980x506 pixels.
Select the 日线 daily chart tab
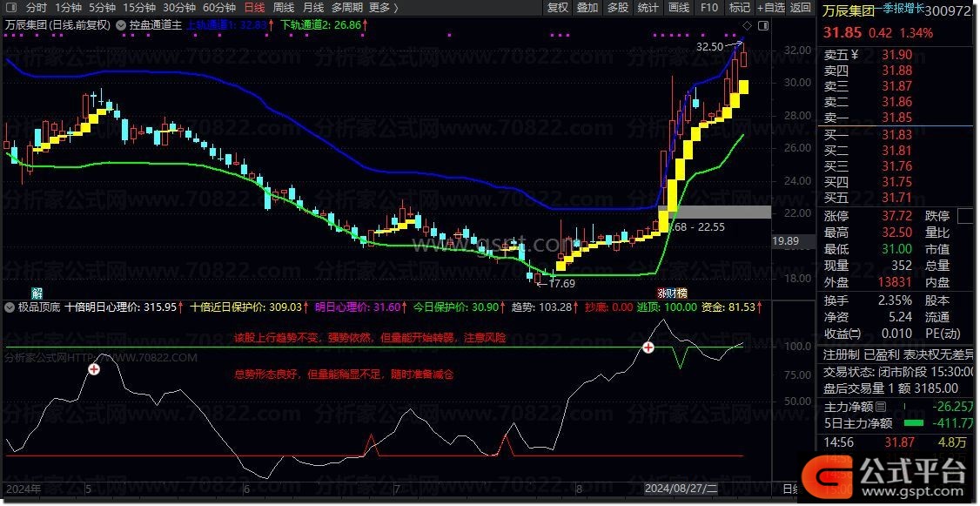click(x=254, y=8)
